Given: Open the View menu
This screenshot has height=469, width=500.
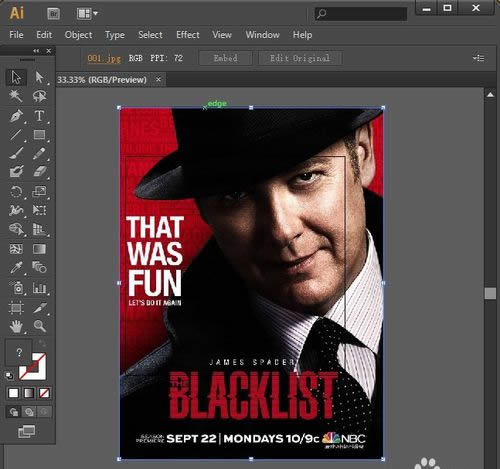Looking at the screenshot, I should [222, 35].
